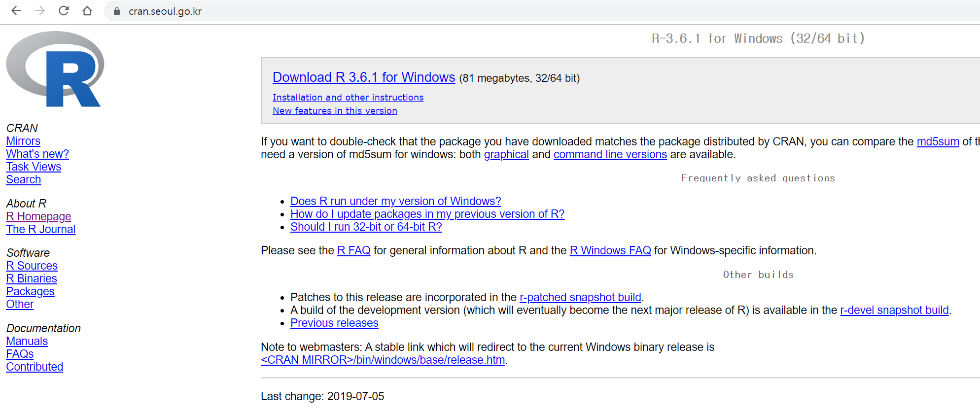
Task: Click the R-3.6.1 for Windows heading
Action: pos(758,38)
